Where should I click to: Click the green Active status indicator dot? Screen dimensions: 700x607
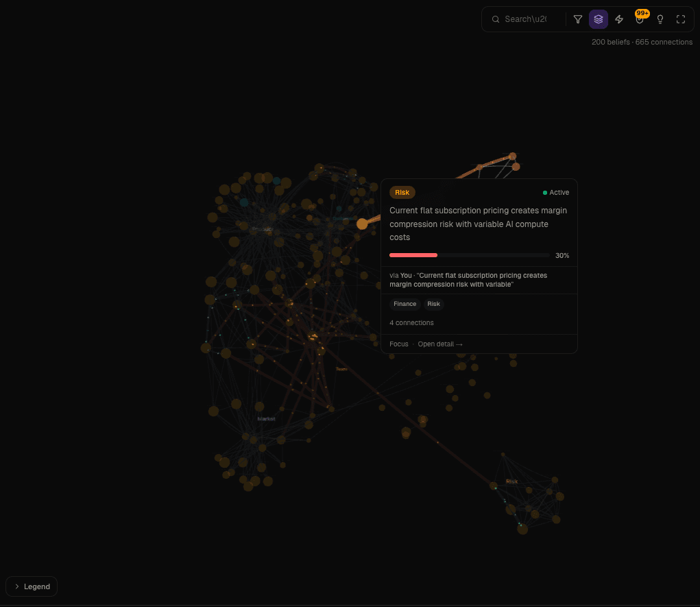[546, 193]
